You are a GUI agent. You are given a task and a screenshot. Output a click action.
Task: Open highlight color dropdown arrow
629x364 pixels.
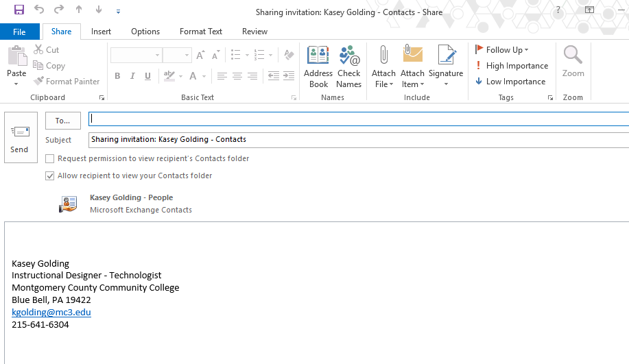pos(181,76)
